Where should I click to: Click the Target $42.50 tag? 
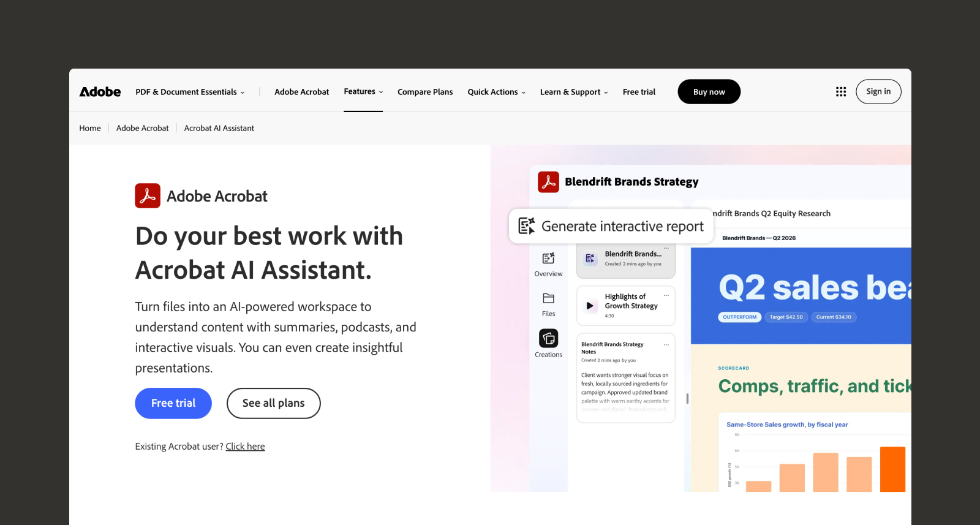(x=786, y=317)
